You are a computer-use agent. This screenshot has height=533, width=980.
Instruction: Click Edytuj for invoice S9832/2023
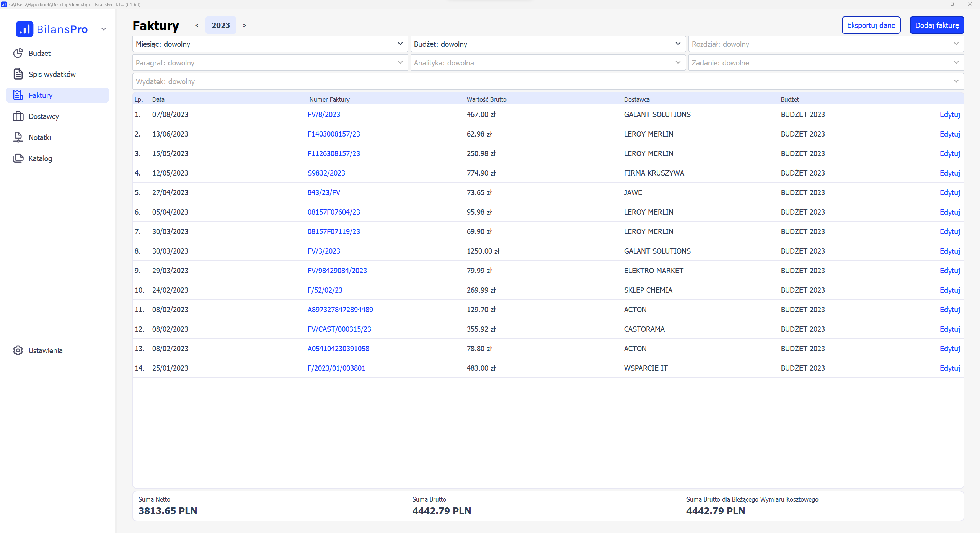[x=949, y=173]
